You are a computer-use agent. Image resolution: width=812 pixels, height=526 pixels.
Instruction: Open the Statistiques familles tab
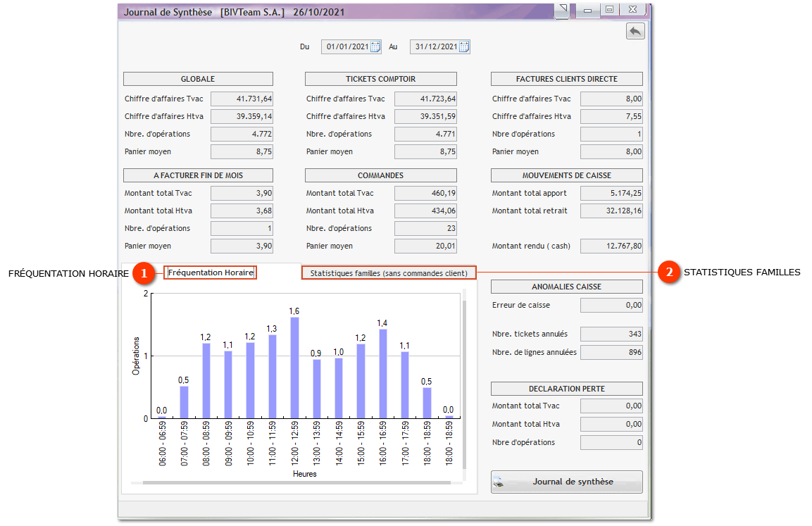click(389, 273)
